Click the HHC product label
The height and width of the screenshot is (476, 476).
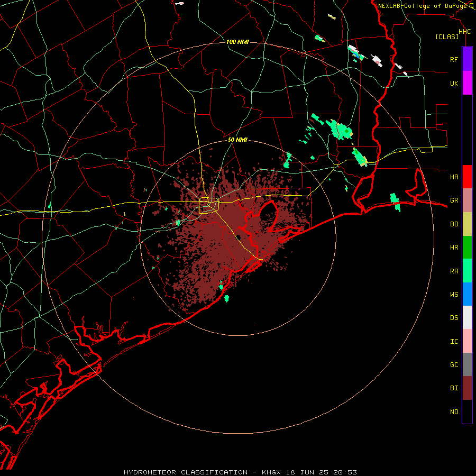[x=465, y=32]
